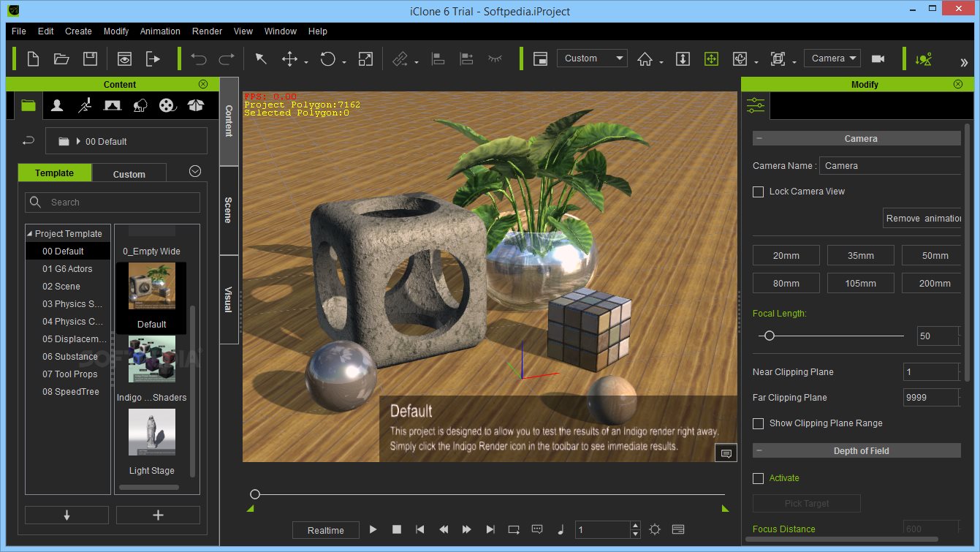Open the Render menu

coord(208,31)
